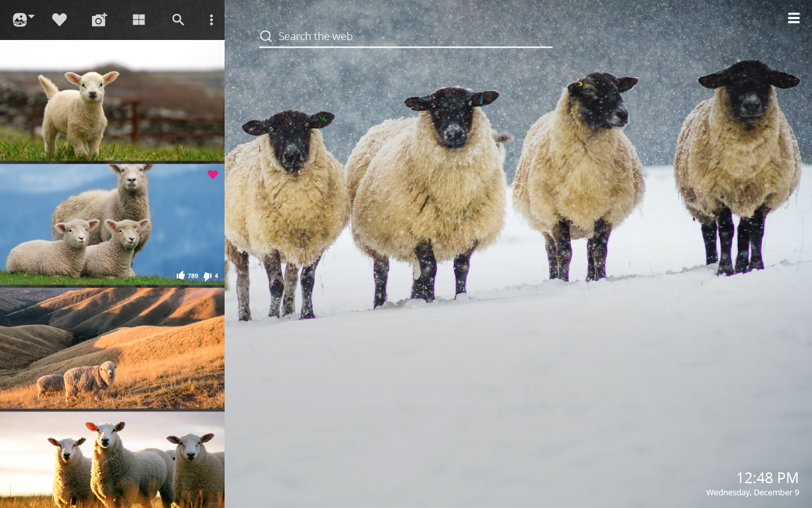
Task: Click the Wednesday, December 9 date
Action: coord(752,493)
